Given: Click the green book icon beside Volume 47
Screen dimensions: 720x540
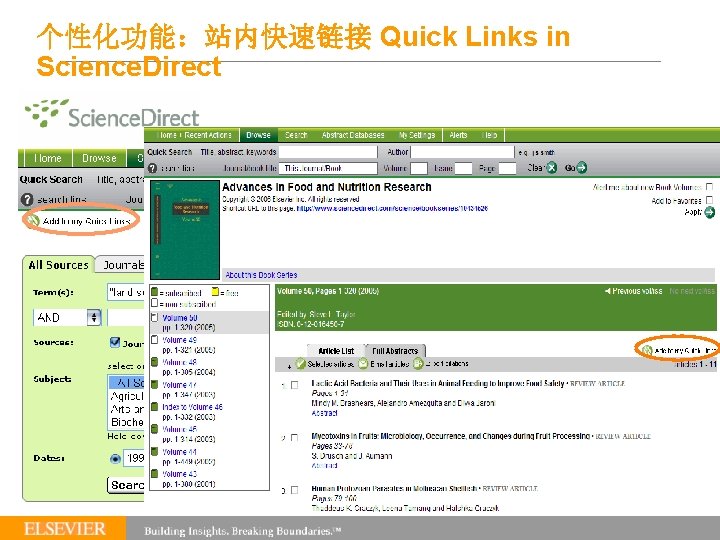Looking at the screenshot, I should click(x=155, y=385).
